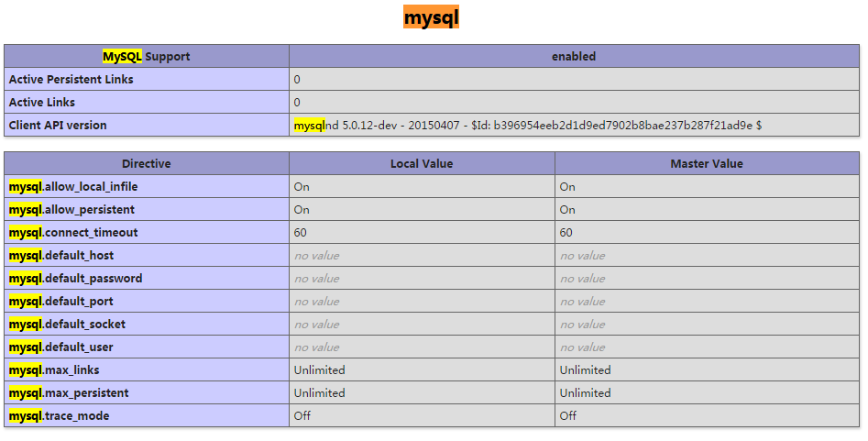Click the mysql.trace_mode directive name
868x441 pixels.
tap(59, 415)
